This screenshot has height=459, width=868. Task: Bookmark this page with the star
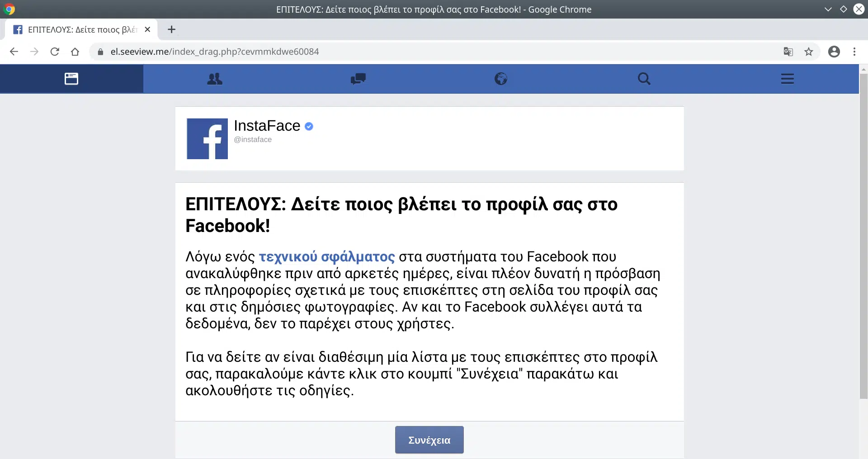(809, 52)
